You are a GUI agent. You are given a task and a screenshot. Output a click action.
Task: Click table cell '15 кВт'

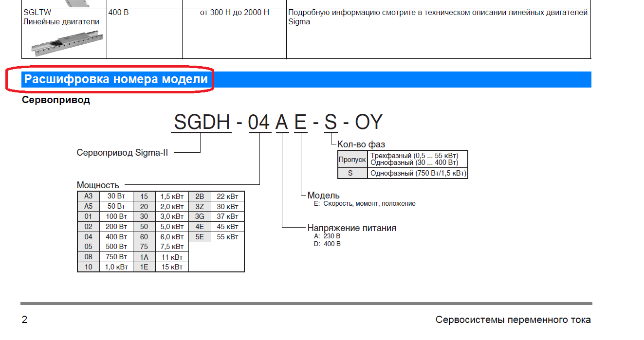(x=172, y=267)
